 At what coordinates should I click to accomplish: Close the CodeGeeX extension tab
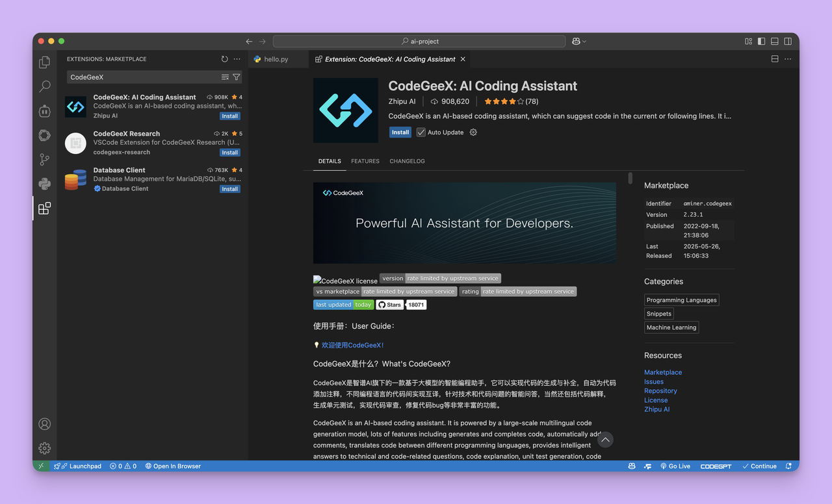463,59
